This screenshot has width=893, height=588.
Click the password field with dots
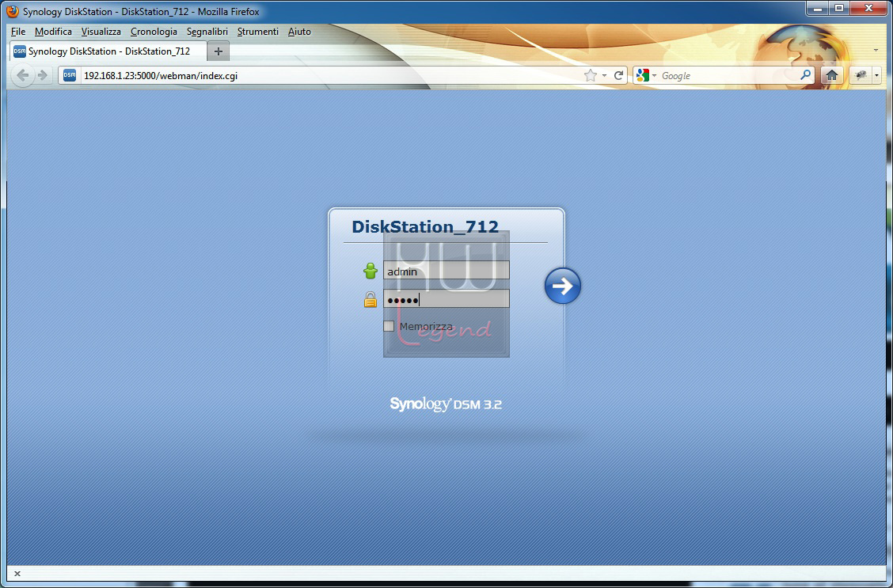446,299
